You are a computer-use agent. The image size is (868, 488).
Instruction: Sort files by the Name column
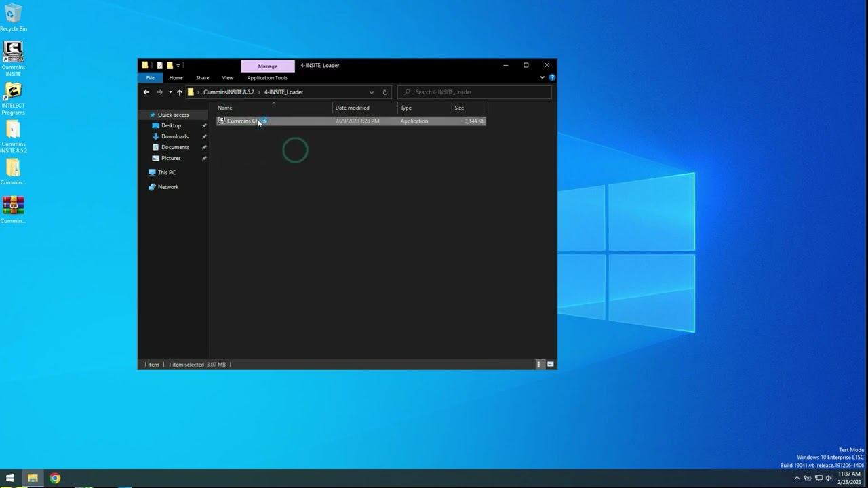(274, 108)
